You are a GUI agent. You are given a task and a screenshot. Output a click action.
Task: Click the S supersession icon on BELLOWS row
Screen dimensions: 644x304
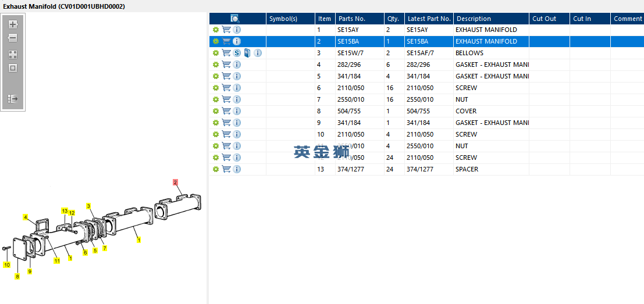coord(237,53)
